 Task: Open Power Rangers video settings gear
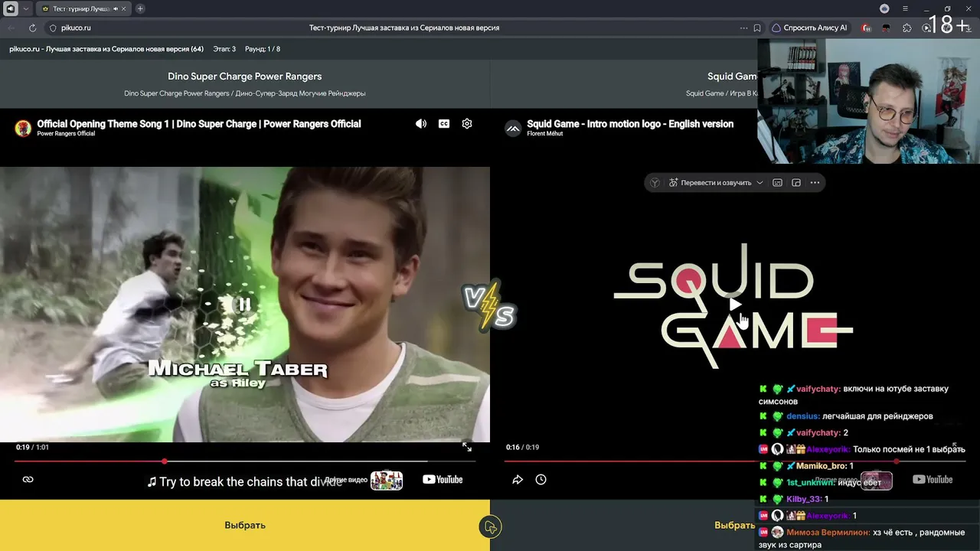coord(467,123)
